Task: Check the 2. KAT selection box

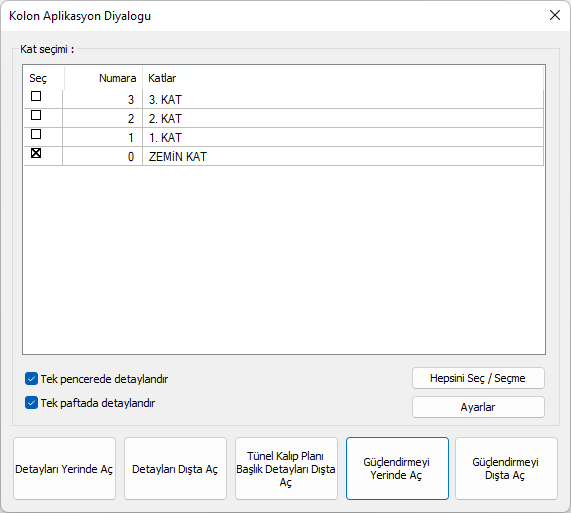Action: coord(36,115)
